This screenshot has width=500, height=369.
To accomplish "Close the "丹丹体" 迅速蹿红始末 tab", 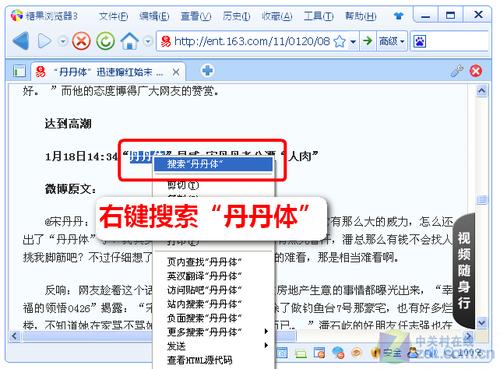I will click(176, 72).
